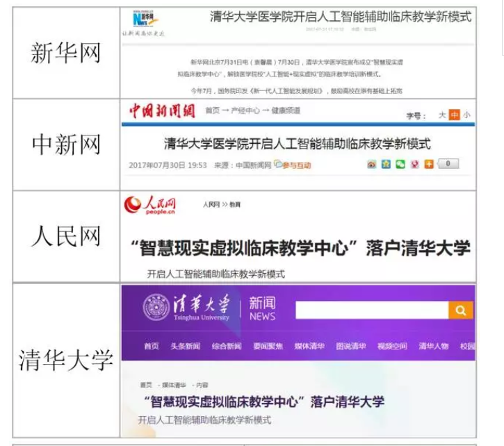
Task: Open 要闻聚焦 nav item
Action: click(x=268, y=346)
